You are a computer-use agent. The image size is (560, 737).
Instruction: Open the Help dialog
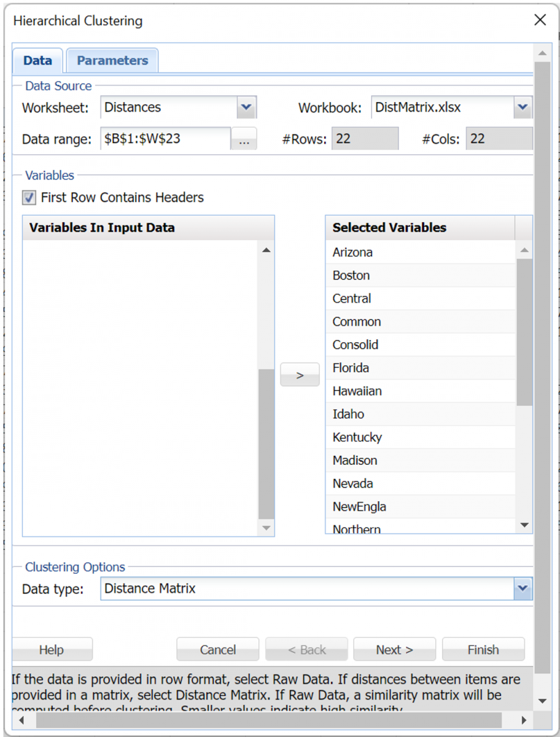pyautogui.click(x=52, y=649)
